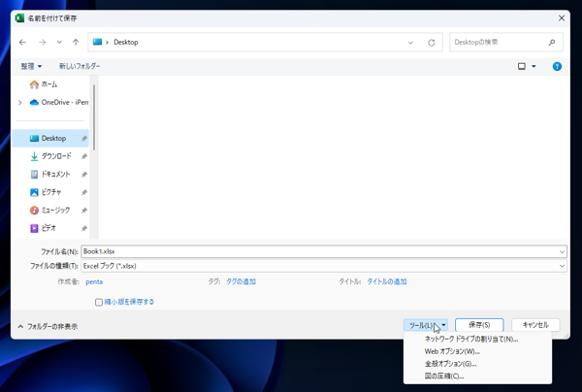Select OneDrive in the navigation pane
This screenshot has width=582, height=392.
click(x=59, y=103)
